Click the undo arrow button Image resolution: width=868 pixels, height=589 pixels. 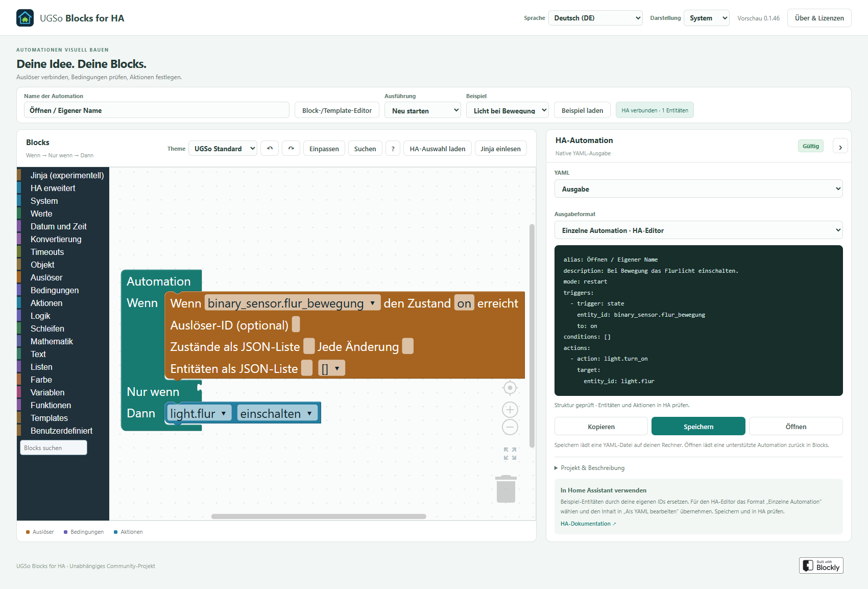point(270,148)
